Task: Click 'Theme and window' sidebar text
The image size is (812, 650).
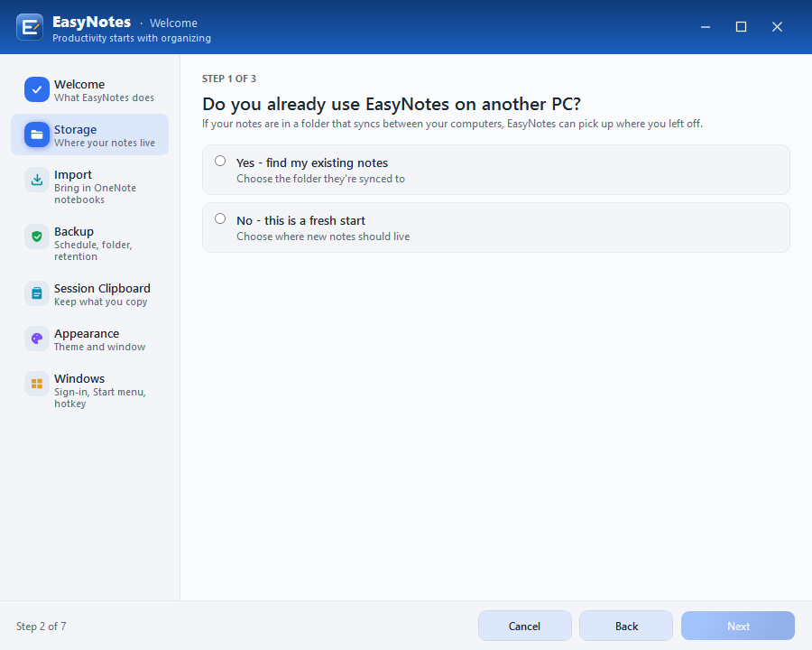Action: click(99, 347)
